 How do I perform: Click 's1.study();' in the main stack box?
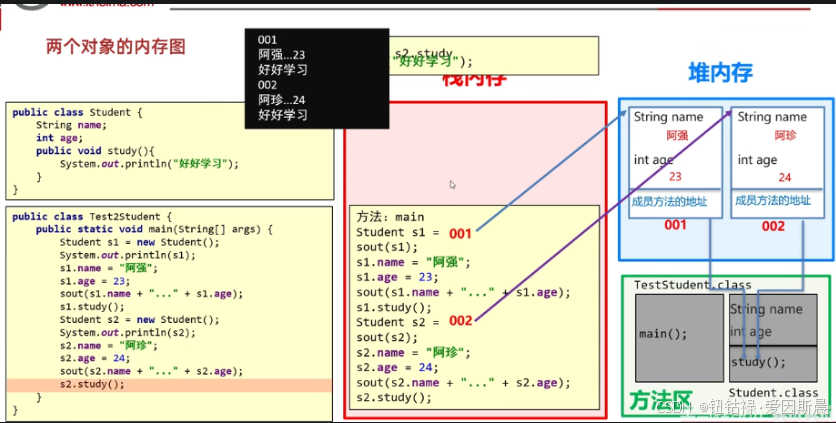(394, 307)
